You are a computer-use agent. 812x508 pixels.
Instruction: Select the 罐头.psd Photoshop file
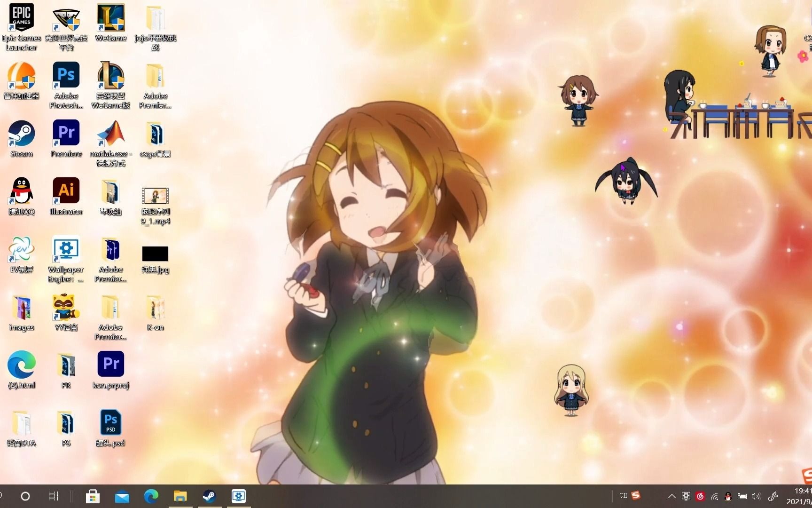111,428
